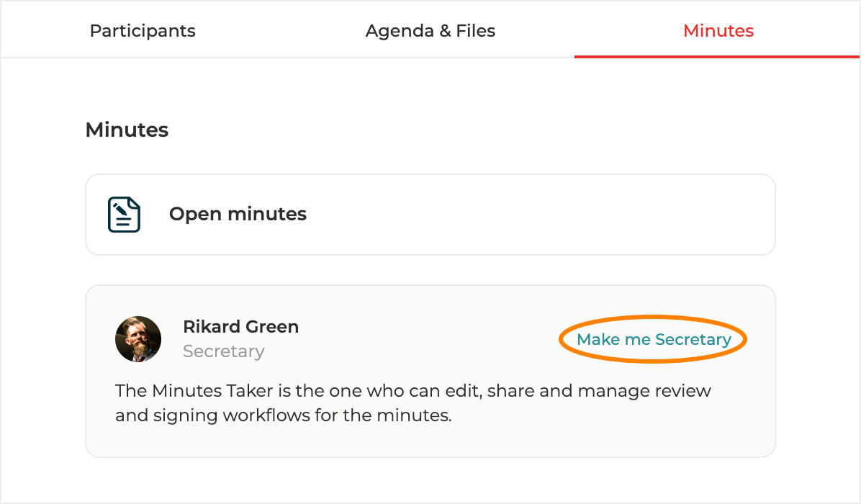
Task: Click the gray Secretary role label
Action: [223, 351]
